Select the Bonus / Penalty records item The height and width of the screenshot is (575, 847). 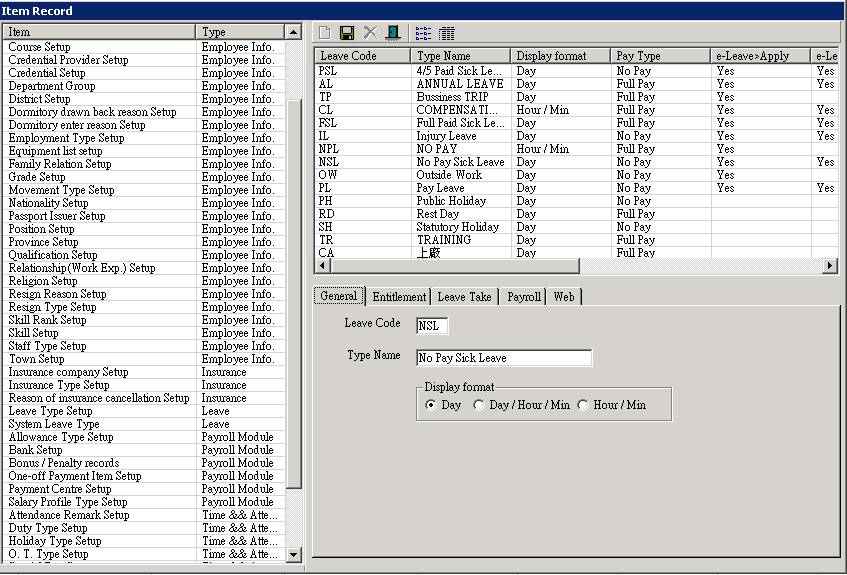[144, 463]
